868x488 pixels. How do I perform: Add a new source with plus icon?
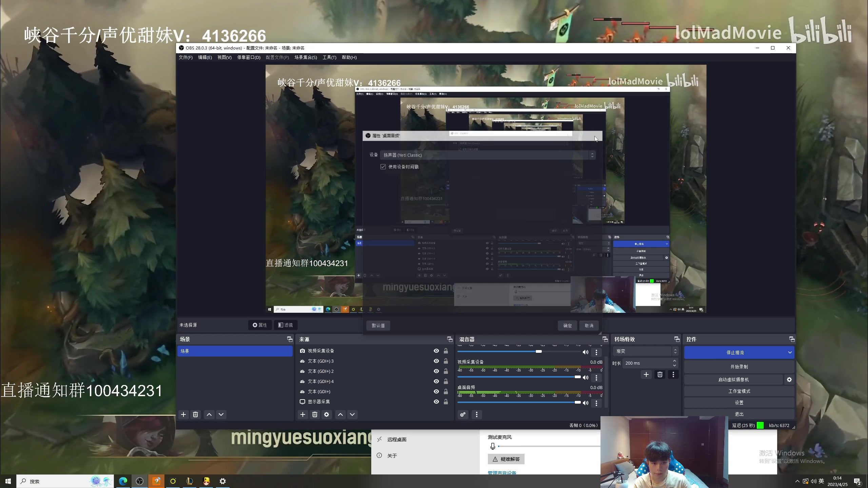point(303,414)
